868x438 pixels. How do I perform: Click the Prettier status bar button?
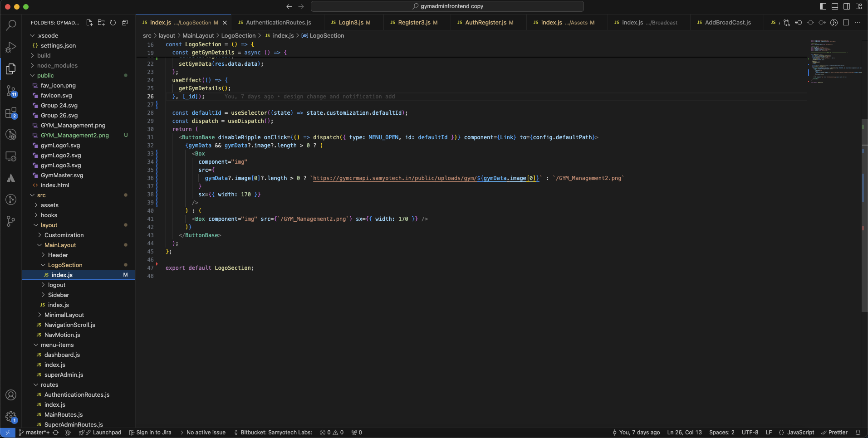click(834, 433)
